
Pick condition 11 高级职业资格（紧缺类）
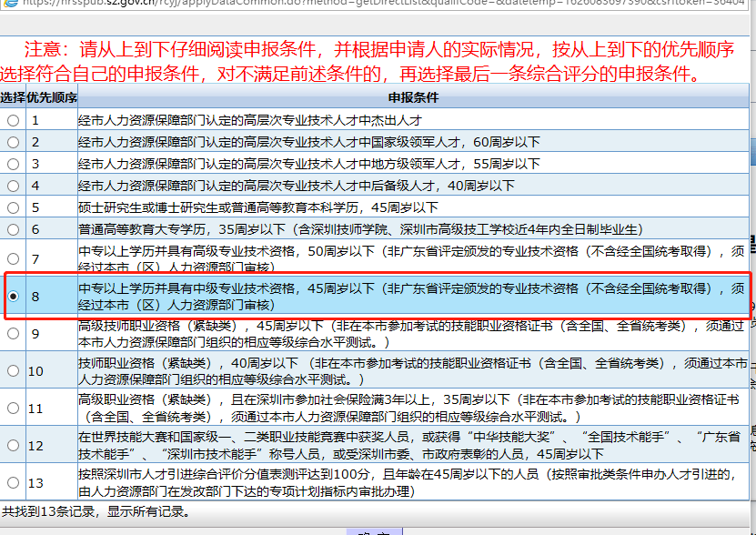tap(13, 409)
